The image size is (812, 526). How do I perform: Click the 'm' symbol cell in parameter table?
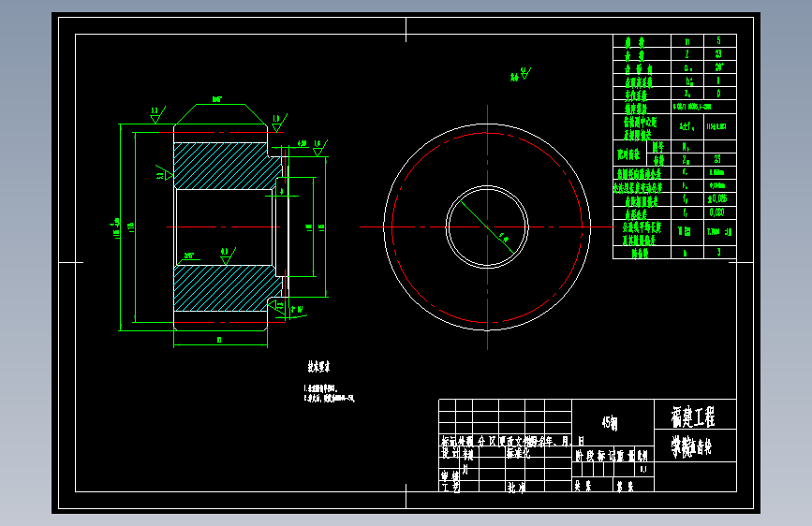pos(687,41)
